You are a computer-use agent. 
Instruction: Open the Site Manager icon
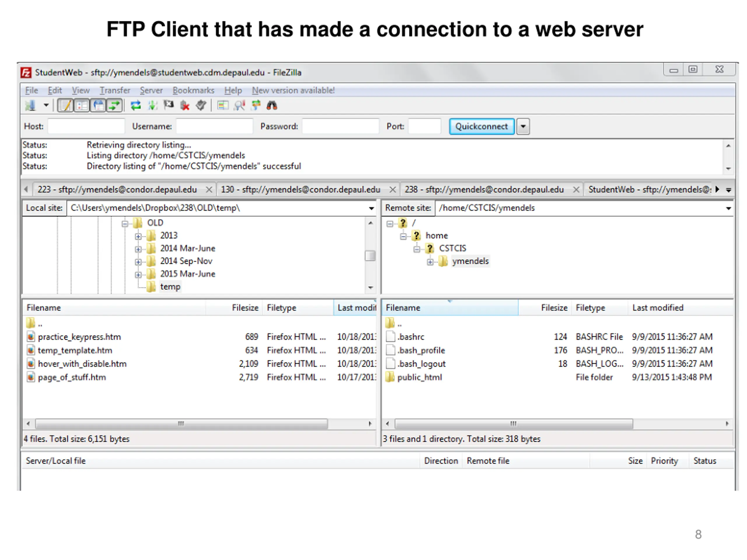[30, 106]
